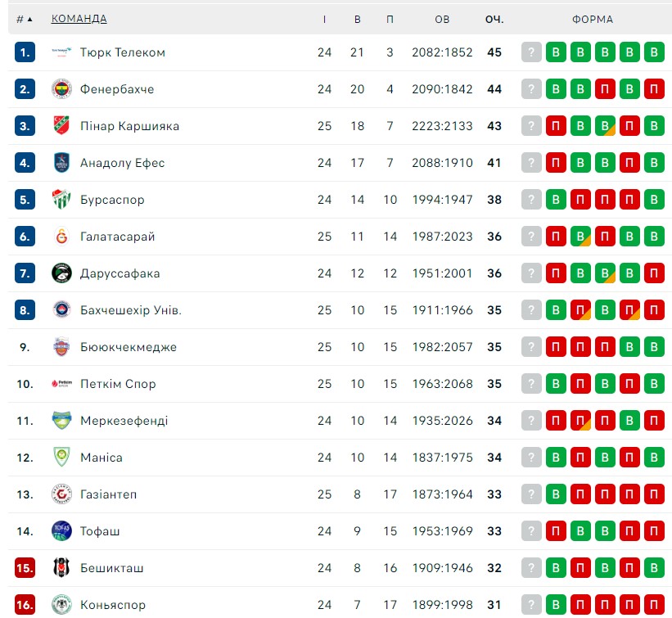Click the Анадолу Ефес team logo
The width and height of the screenshot is (672, 618).
pos(61,163)
